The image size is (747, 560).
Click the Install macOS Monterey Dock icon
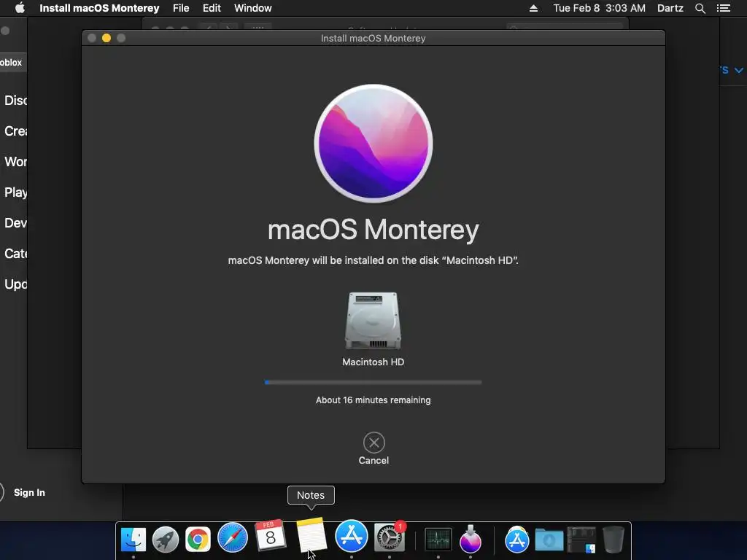(x=471, y=539)
